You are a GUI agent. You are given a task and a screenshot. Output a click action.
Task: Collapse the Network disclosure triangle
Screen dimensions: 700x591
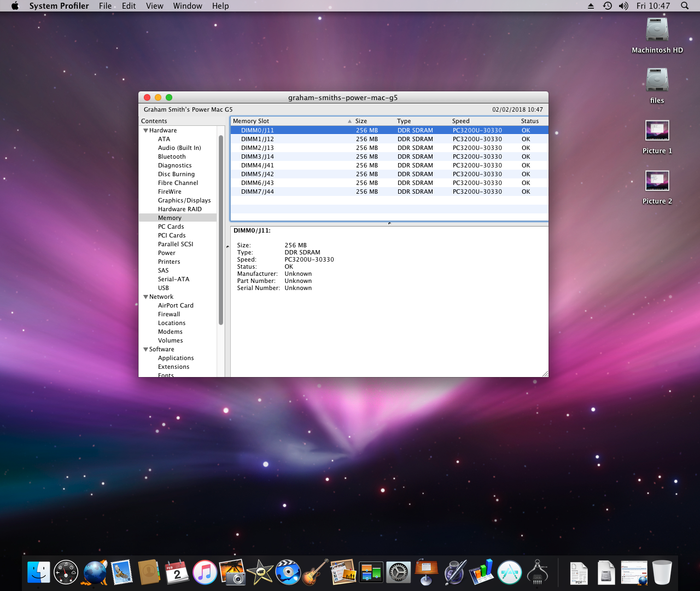tap(145, 297)
